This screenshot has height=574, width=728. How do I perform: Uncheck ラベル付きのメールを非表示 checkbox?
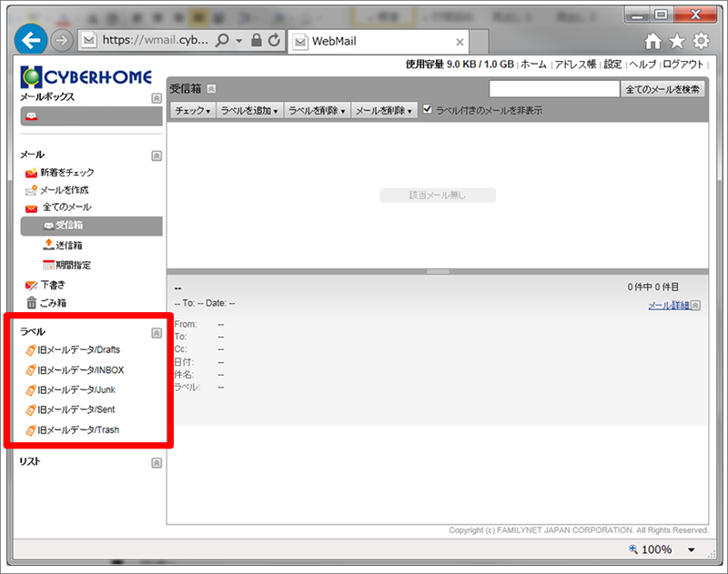(428, 110)
